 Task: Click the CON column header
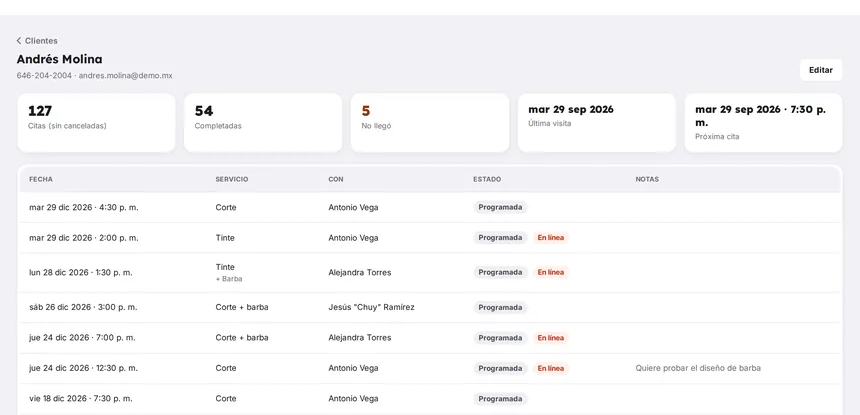tap(336, 179)
